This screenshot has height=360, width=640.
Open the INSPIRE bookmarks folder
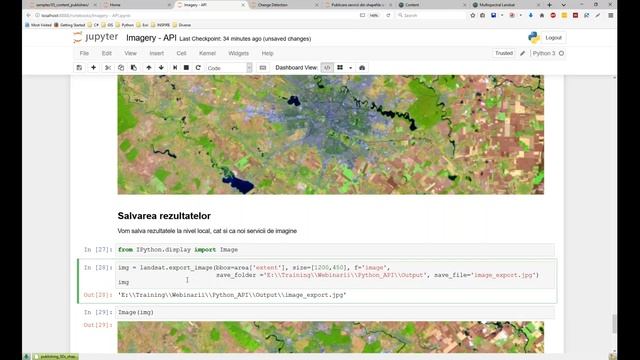tap(160, 25)
